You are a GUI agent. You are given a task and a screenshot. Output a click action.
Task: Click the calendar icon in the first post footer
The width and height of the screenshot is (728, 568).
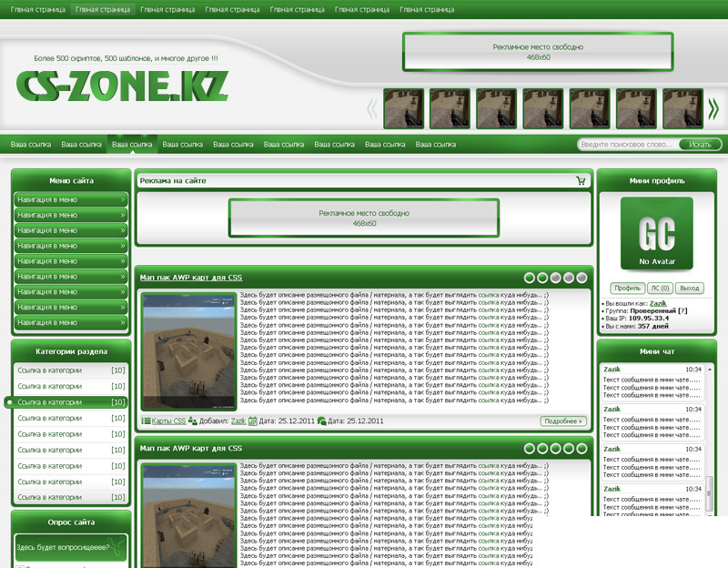253,421
